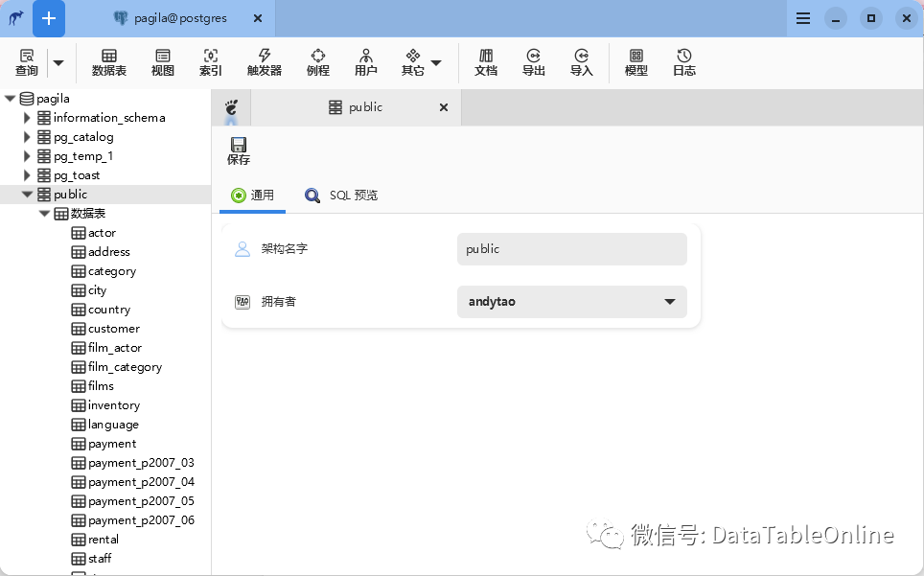Click the footprint home tab icon
The width and height of the screenshot is (924, 576).
tap(232, 107)
